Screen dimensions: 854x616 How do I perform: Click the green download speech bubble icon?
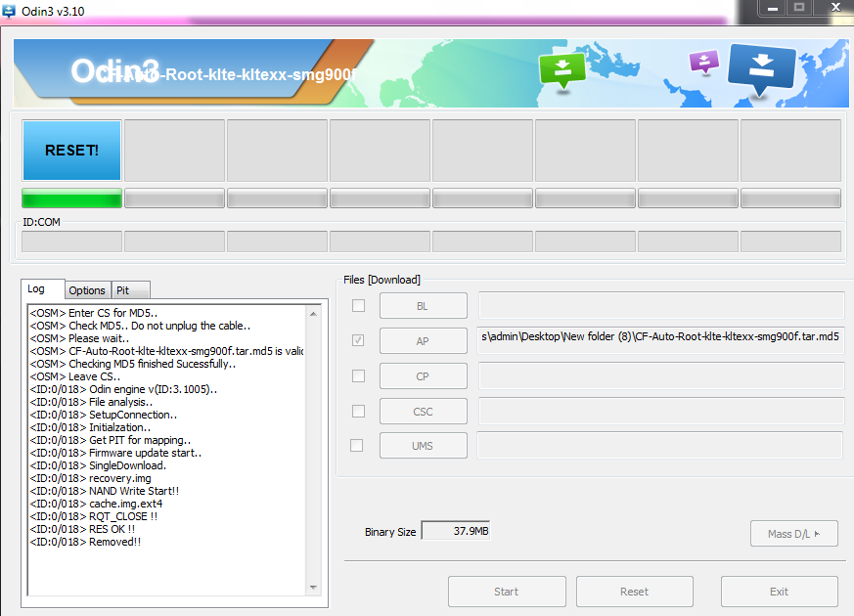(x=562, y=70)
